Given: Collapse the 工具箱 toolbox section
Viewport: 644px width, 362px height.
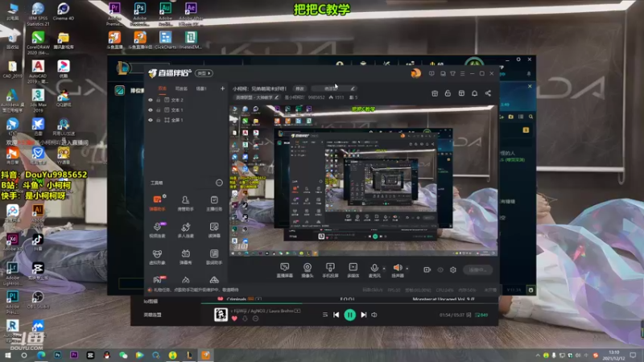Looking at the screenshot, I should tap(219, 183).
